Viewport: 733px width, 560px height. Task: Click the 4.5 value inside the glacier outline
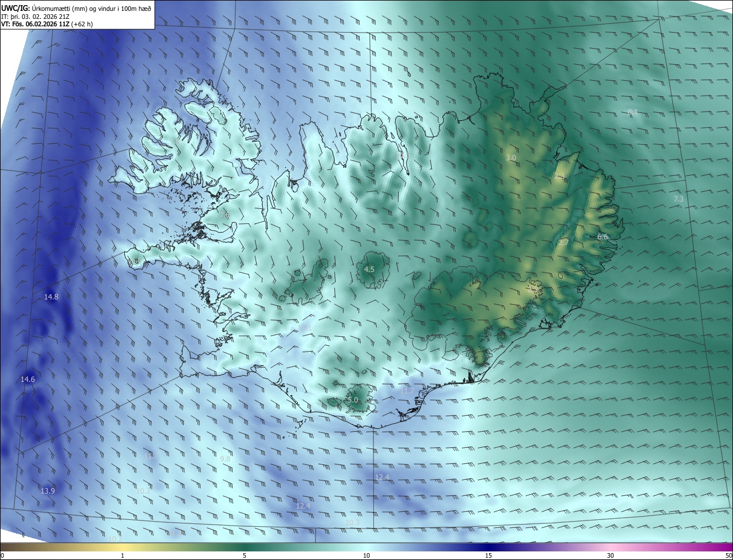tap(369, 269)
